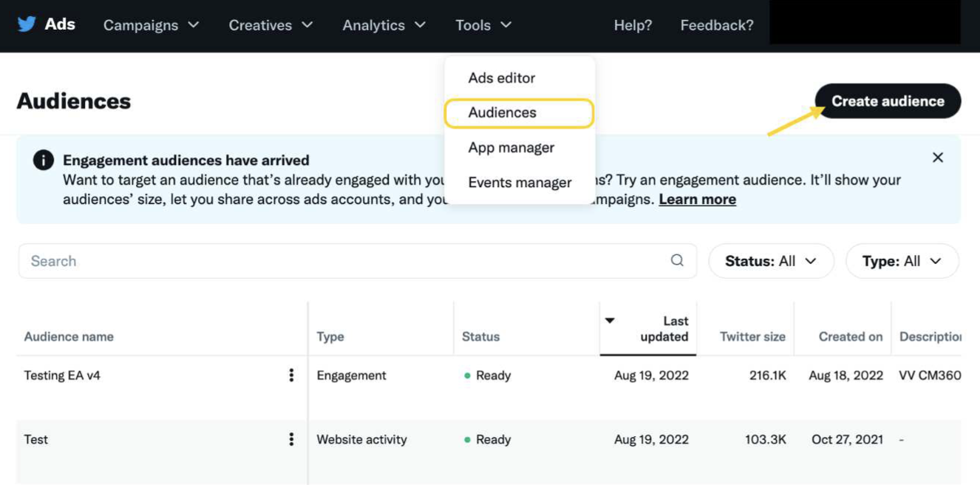The image size is (980, 485).
Task: Open the Help? link
Action: pyautogui.click(x=633, y=25)
